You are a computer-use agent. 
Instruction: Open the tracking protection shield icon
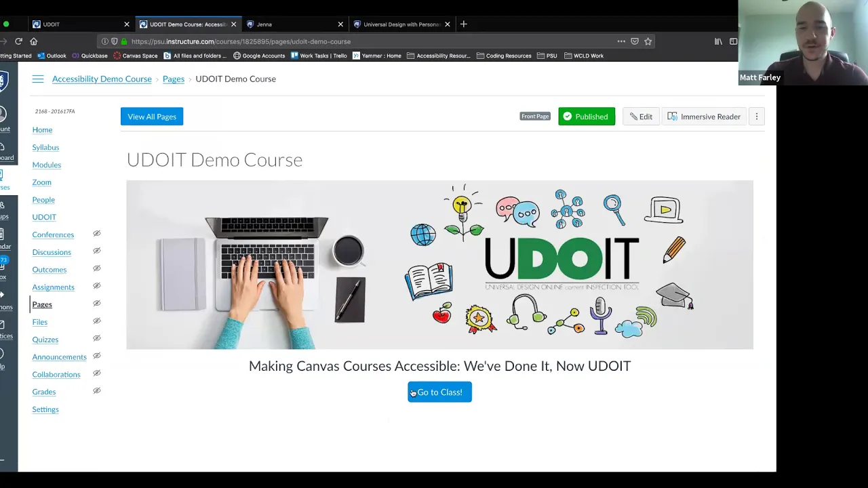(x=114, y=41)
